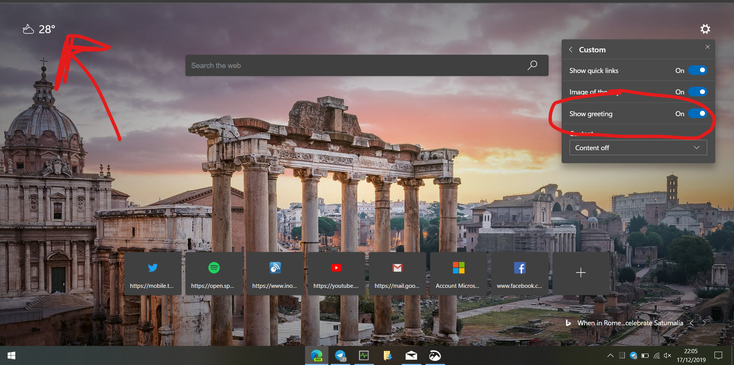734x365 pixels.
Task: Turn off Show greeting switch
Action: pos(697,113)
